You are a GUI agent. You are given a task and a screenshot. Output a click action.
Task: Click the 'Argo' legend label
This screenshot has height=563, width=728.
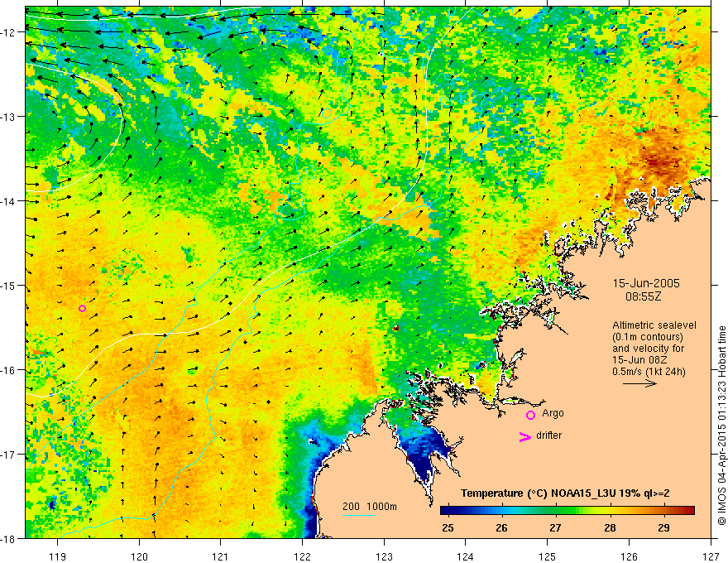tap(553, 413)
